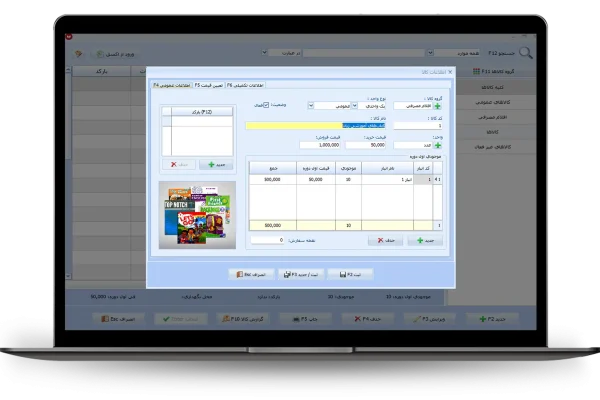Switch to the Price Setting F5 tab

point(207,86)
